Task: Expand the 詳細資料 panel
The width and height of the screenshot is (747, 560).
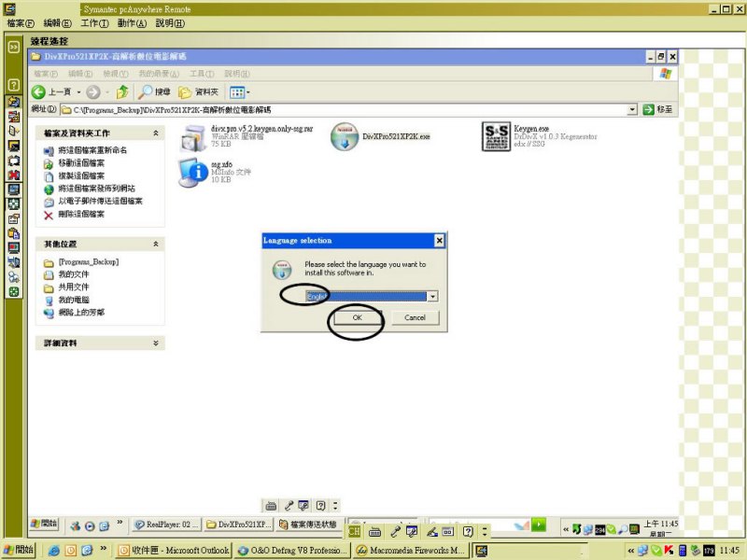Action: [x=156, y=343]
